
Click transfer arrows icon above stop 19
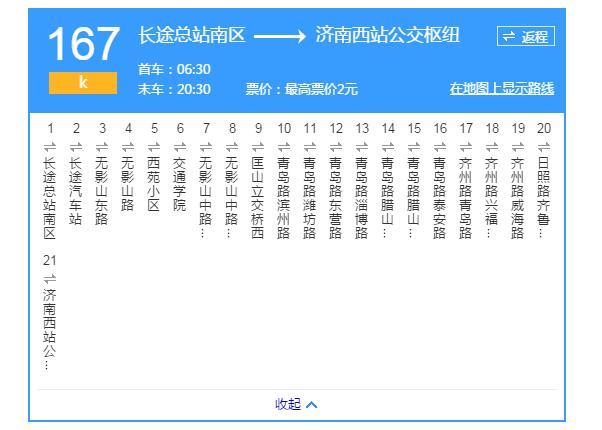[x=518, y=147]
